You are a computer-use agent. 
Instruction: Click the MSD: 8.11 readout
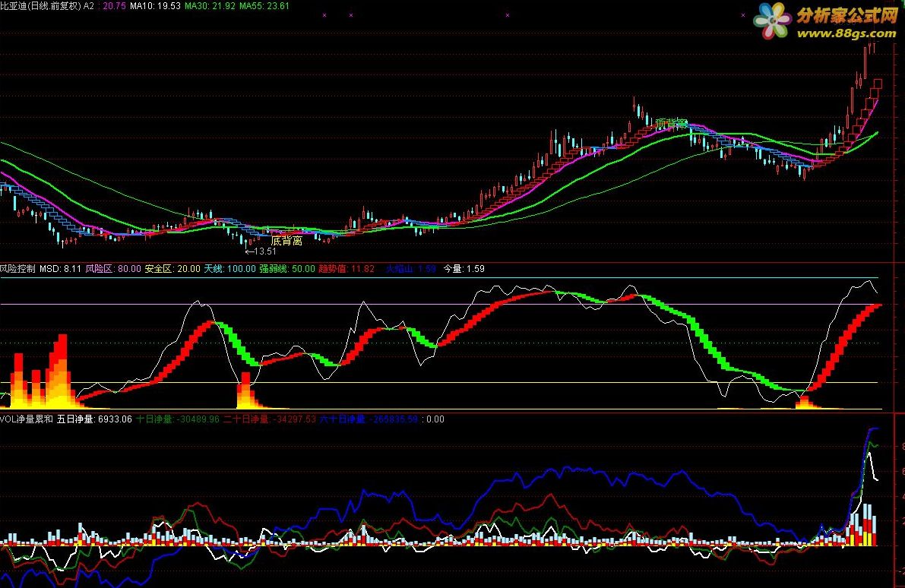60,269
